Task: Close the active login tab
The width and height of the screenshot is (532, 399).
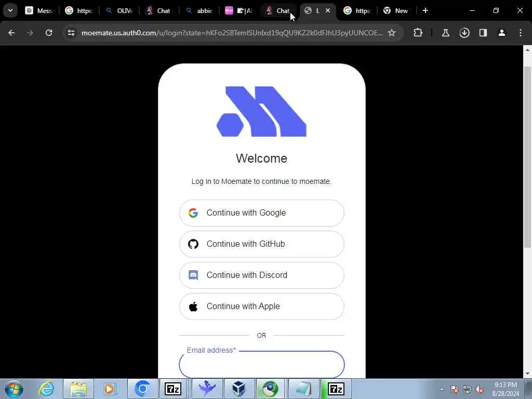Action: (x=328, y=10)
